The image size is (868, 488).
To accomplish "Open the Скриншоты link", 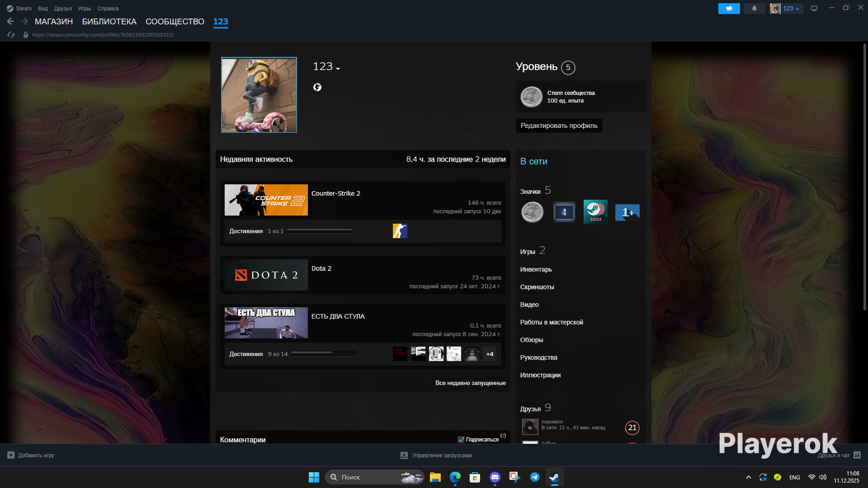I will coord(537,287).
